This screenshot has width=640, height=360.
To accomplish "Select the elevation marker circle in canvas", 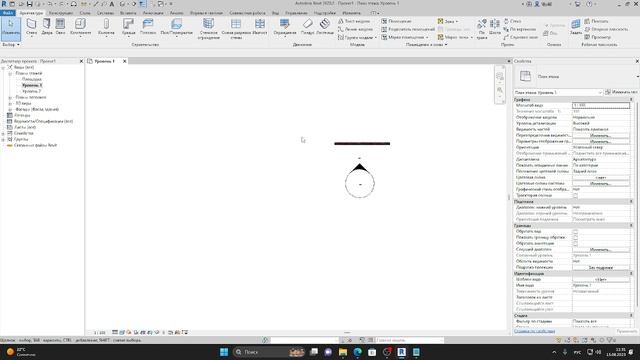I will point(360,184).
